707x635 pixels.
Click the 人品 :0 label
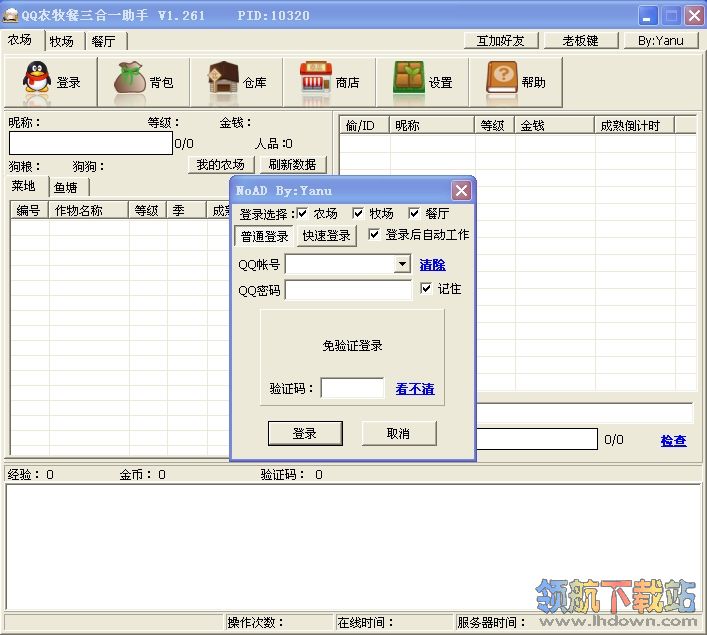pos(273,143)
